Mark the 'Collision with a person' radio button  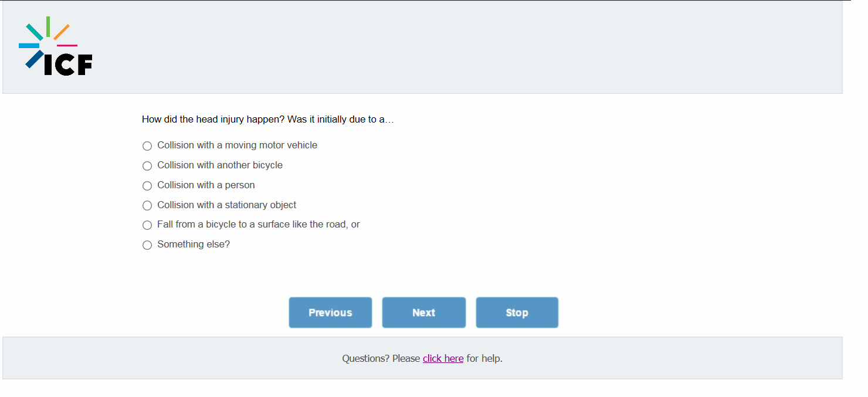coord(147,186)
